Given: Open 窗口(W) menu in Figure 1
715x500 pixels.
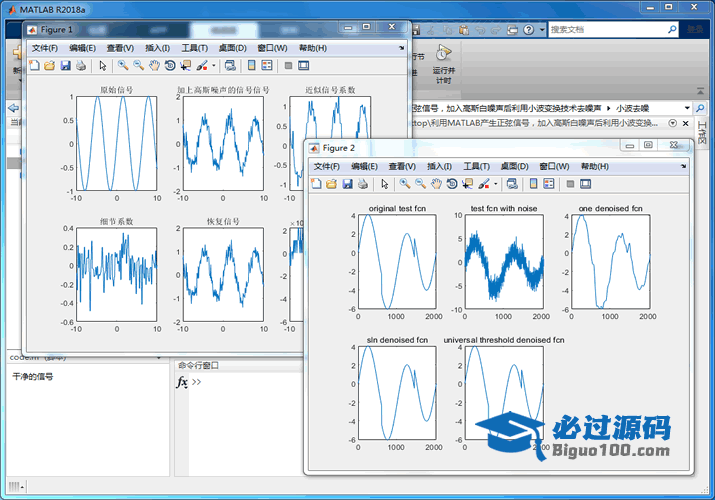Looking at the screenshot, I should (272, 48).
